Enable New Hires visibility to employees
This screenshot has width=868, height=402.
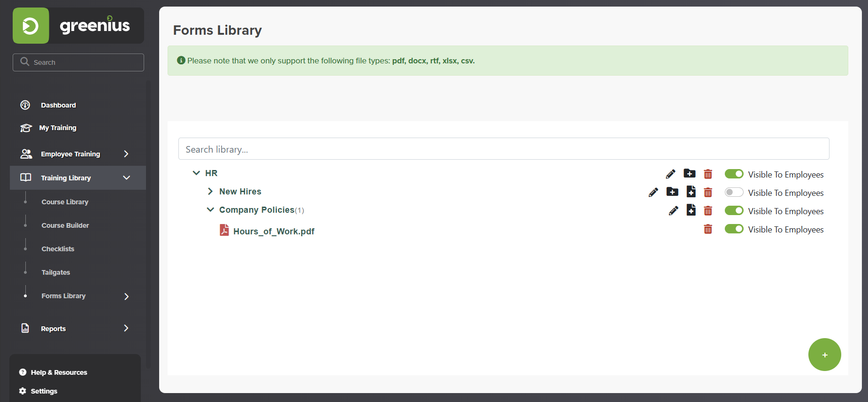pos(734,192)
